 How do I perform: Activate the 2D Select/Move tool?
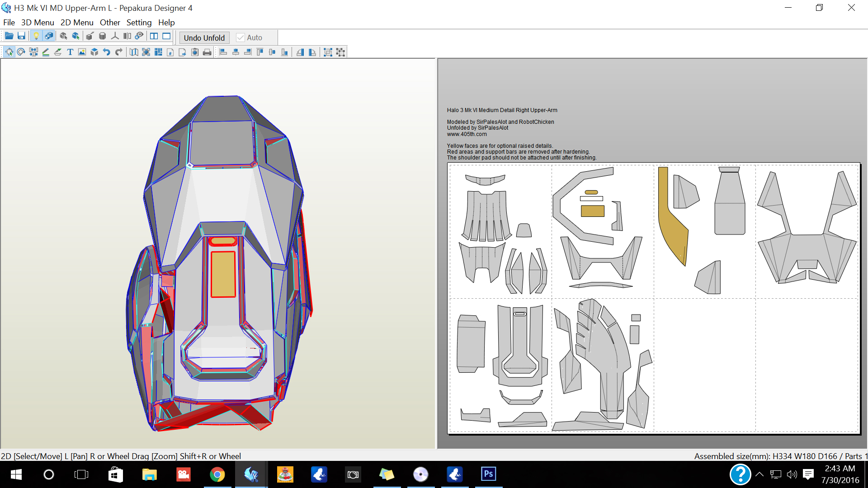[x=9, y=52]
